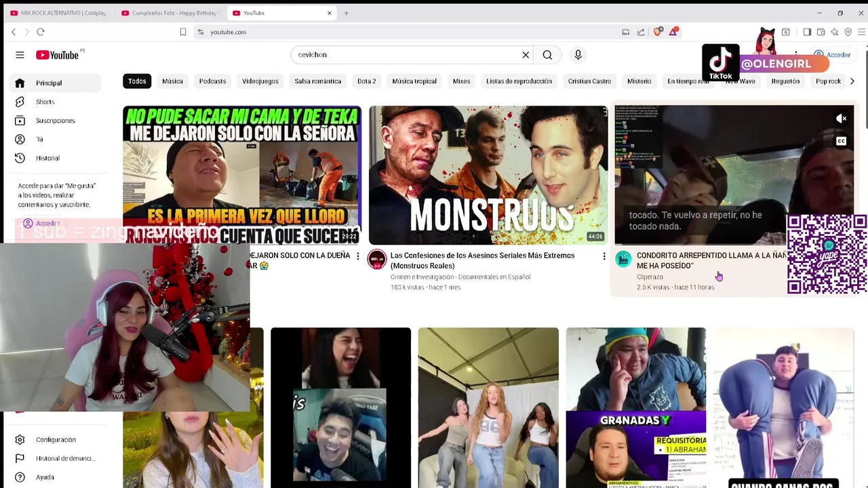
Task: View site information for youtube.com
Action: pyautogui.click(x=201, y=32)
